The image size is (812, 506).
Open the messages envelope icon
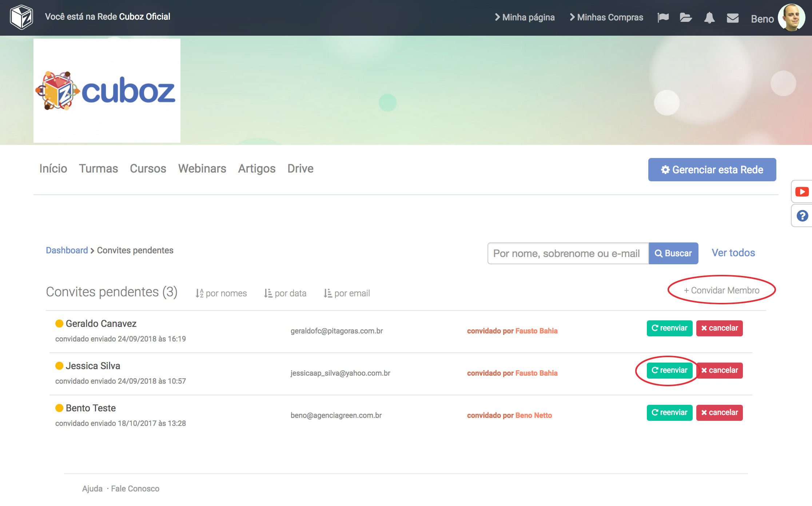(732, 18)
